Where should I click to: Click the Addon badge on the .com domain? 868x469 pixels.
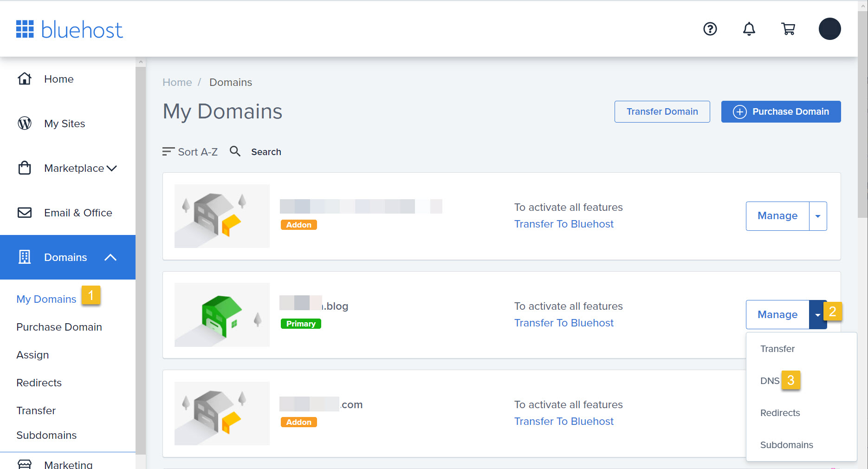(299, 422)
